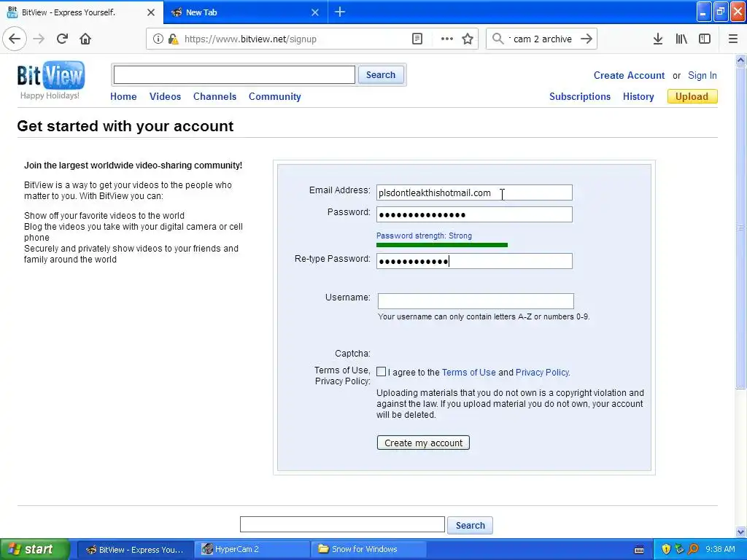Click the 'Password strength: Strong' text
747x560 pixels.
[x=424, y=236]
